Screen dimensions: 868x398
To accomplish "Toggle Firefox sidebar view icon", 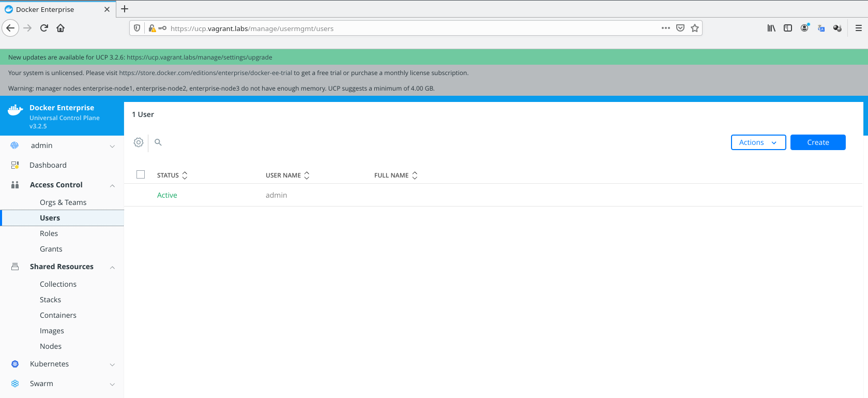I will click(x=788, y=28).
